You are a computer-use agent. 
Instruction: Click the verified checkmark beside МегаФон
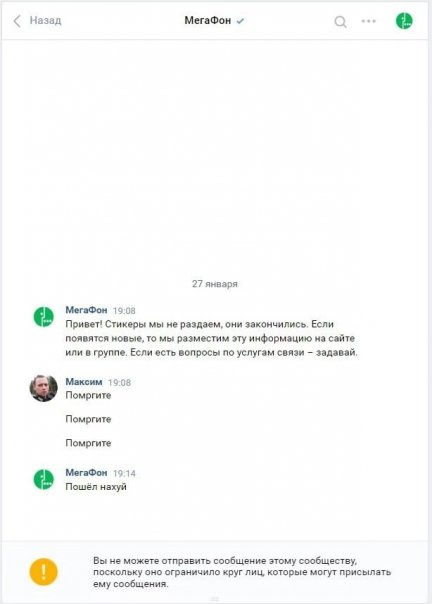point(240,21)
